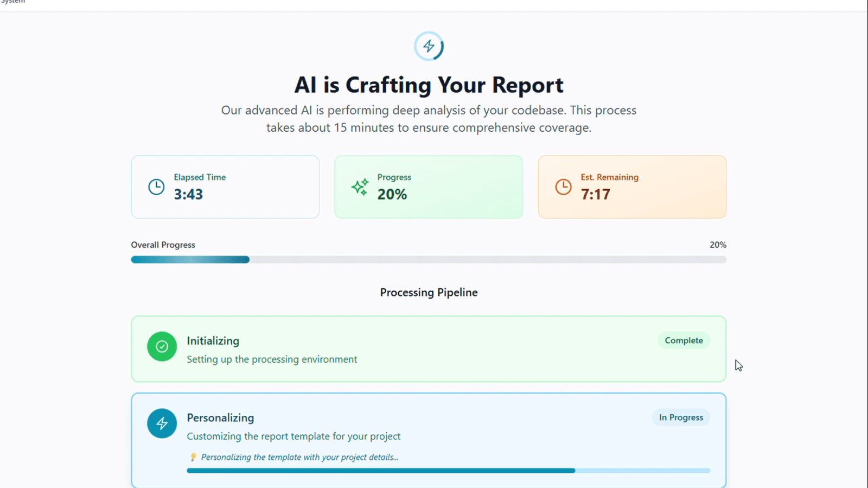Select the Elapsed Time 3:43 card

pos(225,187)
